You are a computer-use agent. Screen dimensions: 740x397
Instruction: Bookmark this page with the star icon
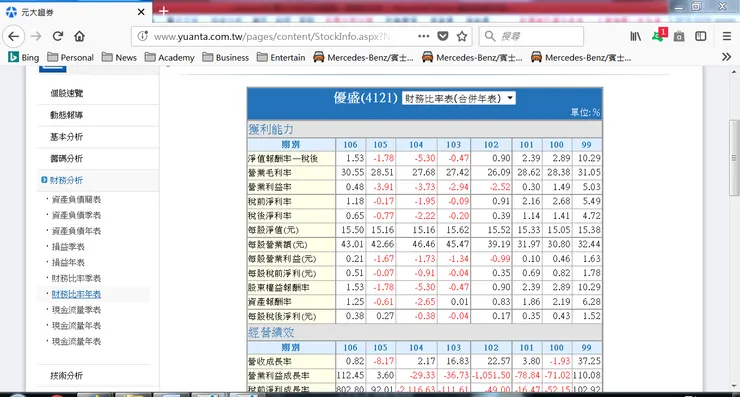(x=462, y=36)
